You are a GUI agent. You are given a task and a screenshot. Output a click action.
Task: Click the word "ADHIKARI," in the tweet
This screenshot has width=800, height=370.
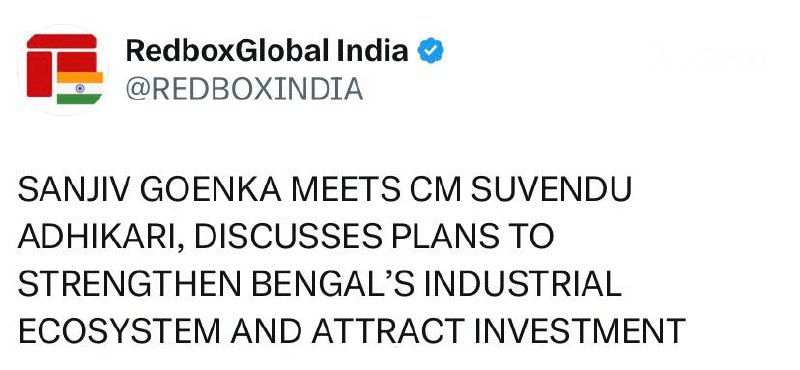click(102, 237)
